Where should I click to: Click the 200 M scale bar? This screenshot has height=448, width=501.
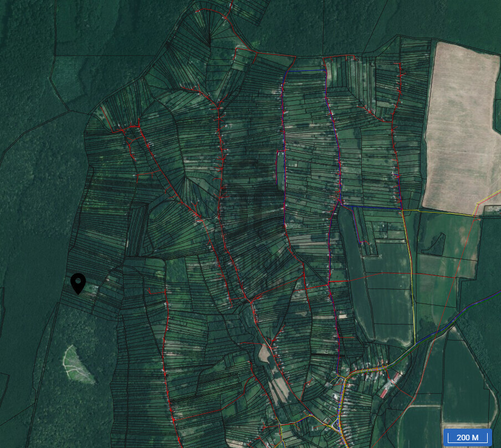(467, 437)
